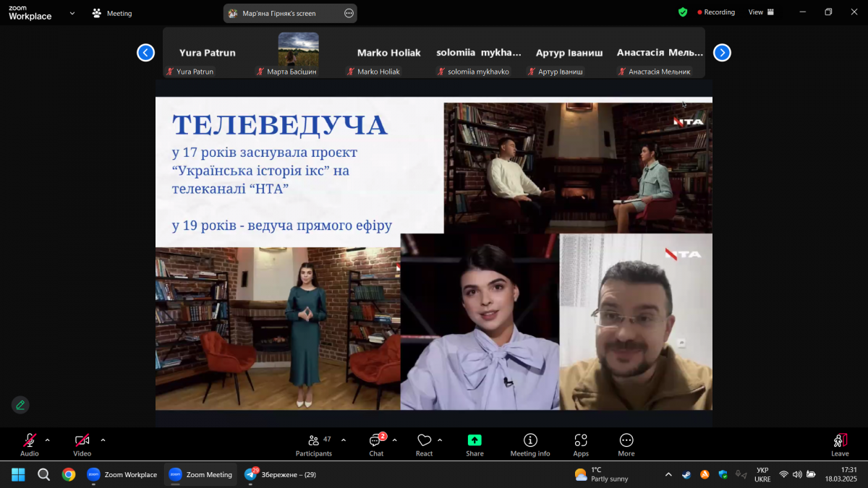This screenshot has height=488, width=868.
Task: Unmute the microphone Audio button
Action: (30, 445)
